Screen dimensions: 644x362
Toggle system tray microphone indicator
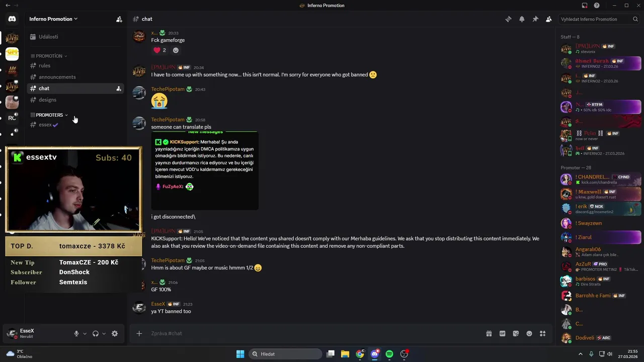pyautogui.click(x=591, y=354)
